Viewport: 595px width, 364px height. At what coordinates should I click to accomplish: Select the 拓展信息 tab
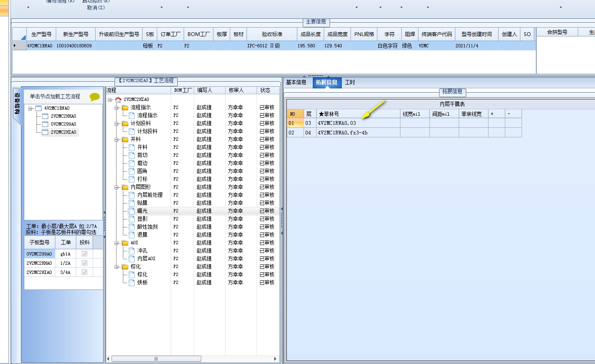pos(327,83)
